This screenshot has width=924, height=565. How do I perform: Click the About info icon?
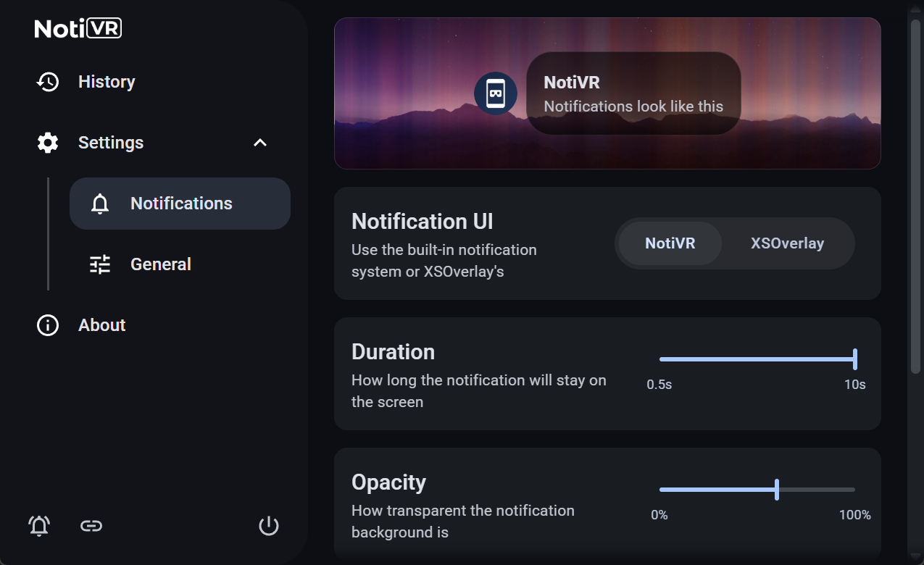pos(48,325)
